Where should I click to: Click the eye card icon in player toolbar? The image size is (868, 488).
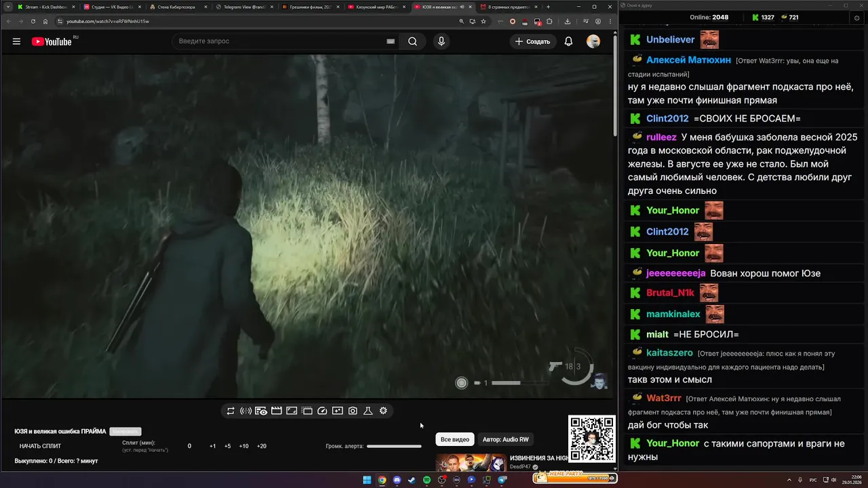coord(261,411)
